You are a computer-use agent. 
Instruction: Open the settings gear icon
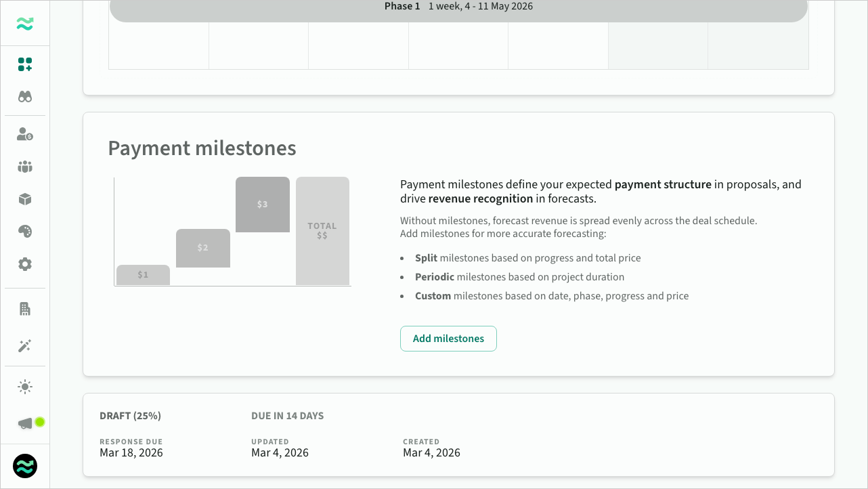[25, 264]
